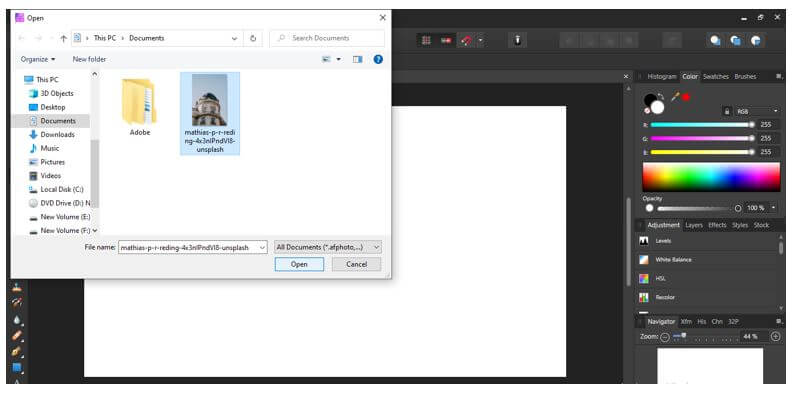This screenshot has height=401, width=807.
Task: Click the red guides icon in toolbar
Action: (x=446, y=40)
